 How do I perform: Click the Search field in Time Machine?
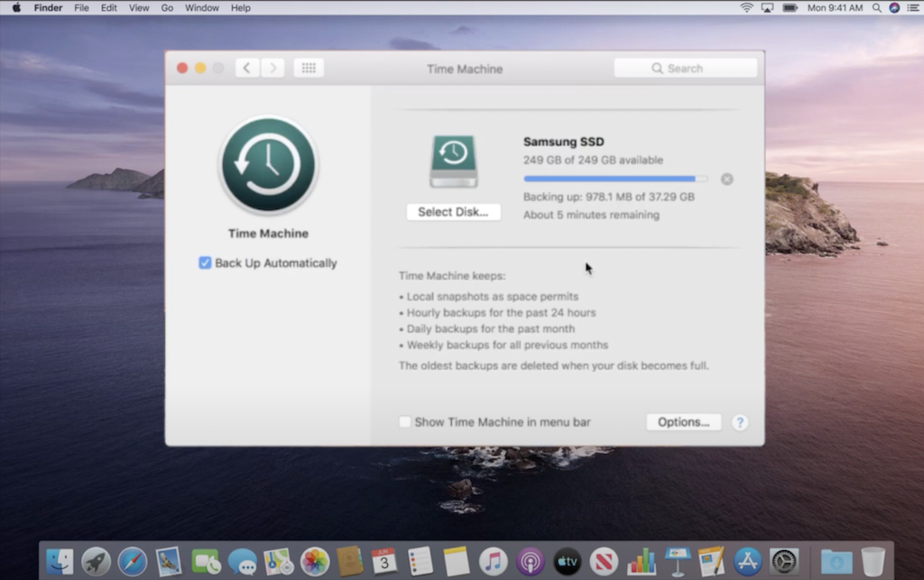click(686, 69)
